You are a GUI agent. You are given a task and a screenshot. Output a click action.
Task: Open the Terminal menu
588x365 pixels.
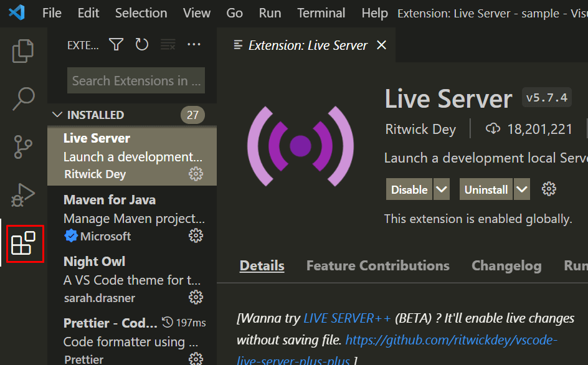[x=321, y=13]
